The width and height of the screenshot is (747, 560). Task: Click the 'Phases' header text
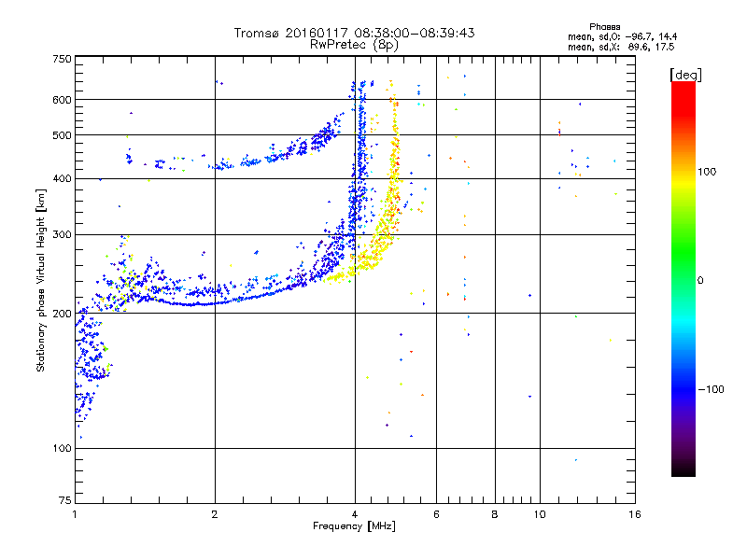[x=604, y=27]
